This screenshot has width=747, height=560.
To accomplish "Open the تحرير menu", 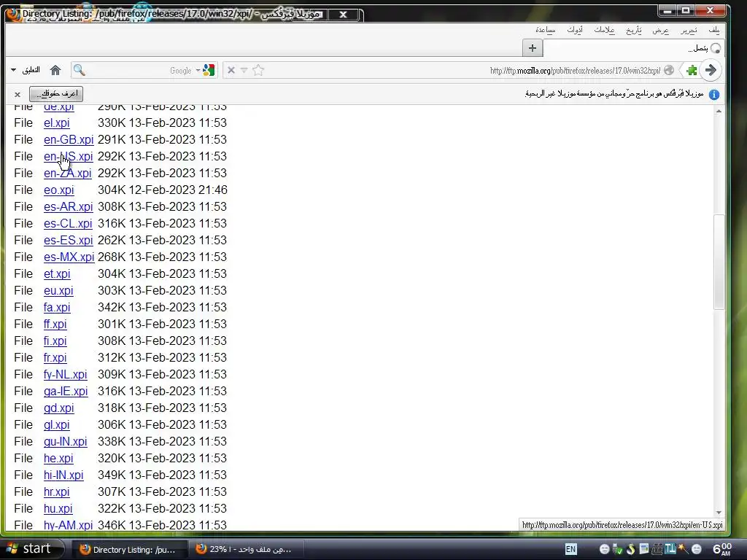I will click(689, 30).
